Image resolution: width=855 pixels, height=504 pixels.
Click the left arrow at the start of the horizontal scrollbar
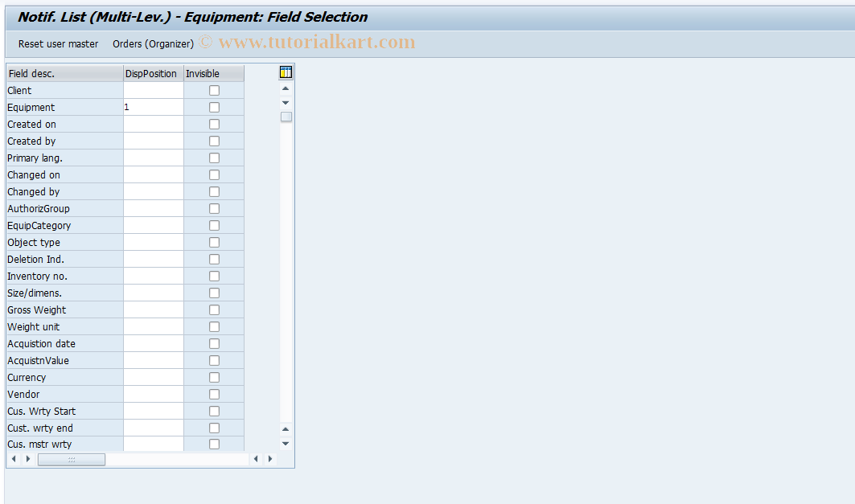(x=14, y=459)
